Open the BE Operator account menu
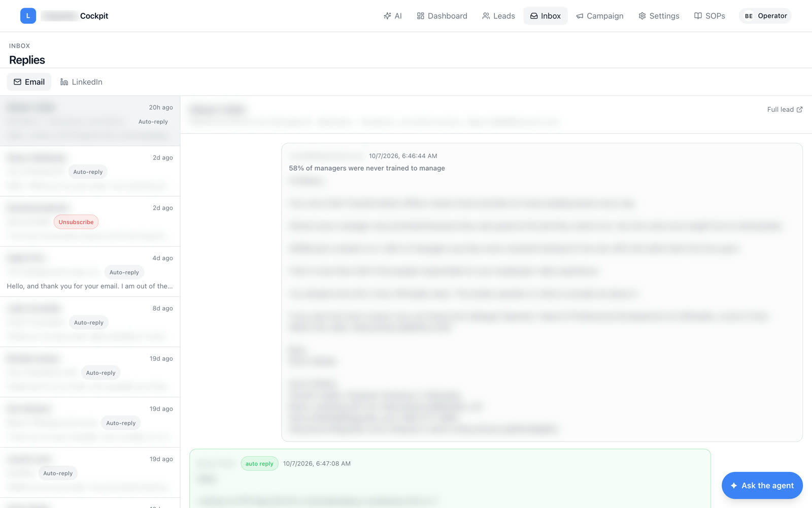The image size is (812, 508). click(x=765, y=16)
